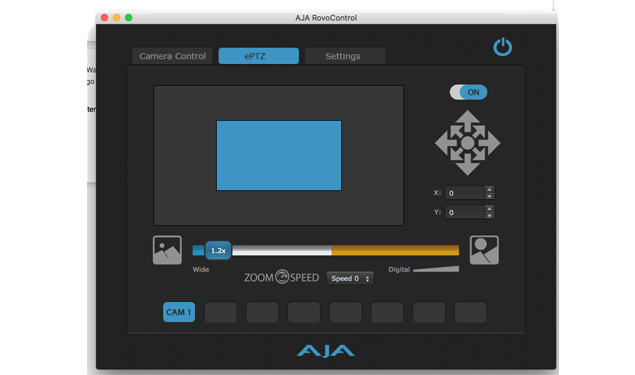The width and height of the screenshot is (635, 375).
Task: Open the Speed 0 dropdown
Action: point(350,279)
